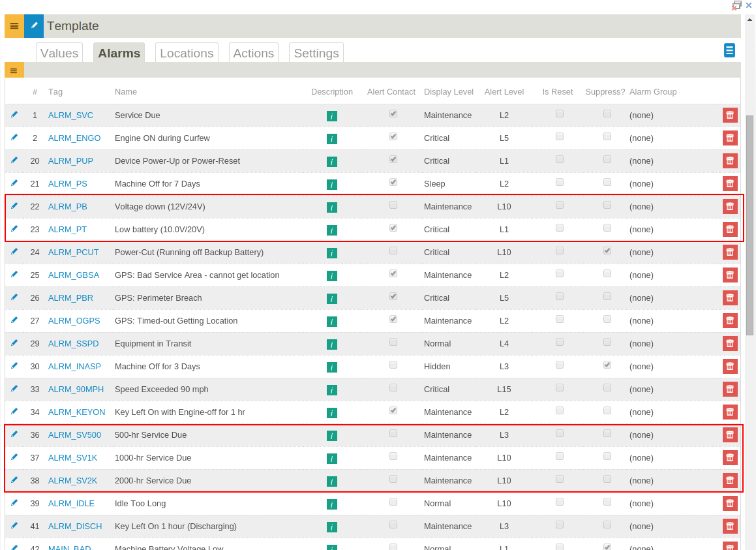
Task: Delete the ALRM_INASP alarm using trash icon
Action: coord(730,366)
